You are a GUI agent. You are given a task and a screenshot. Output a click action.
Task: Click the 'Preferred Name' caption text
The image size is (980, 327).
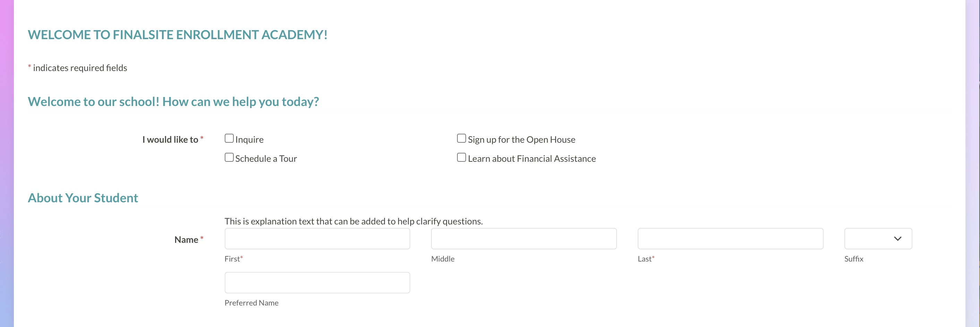coord(251,303)
